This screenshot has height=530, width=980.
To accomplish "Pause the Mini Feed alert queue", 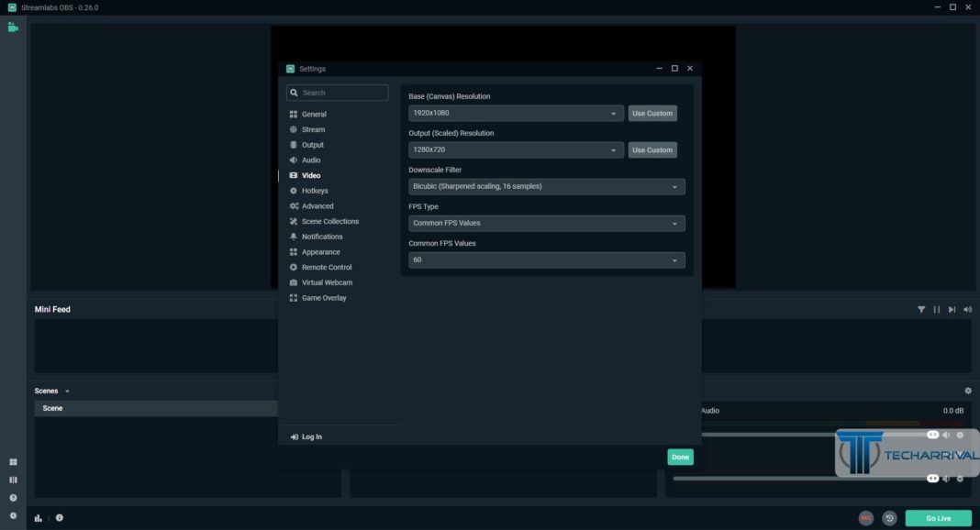I will coord(937,310).
